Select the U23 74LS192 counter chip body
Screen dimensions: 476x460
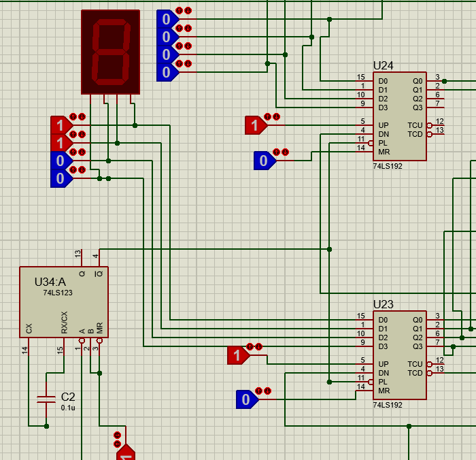tap(400, 355)
